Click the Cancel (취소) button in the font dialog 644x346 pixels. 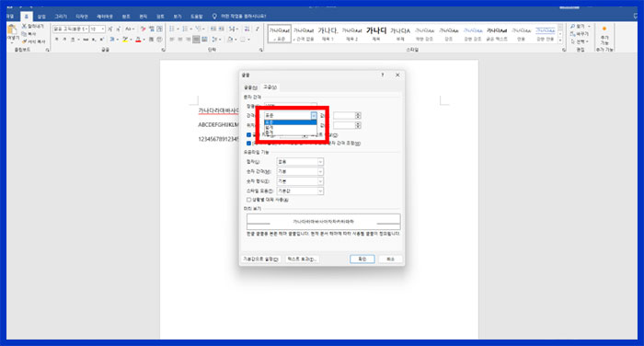tap(390, 259)
